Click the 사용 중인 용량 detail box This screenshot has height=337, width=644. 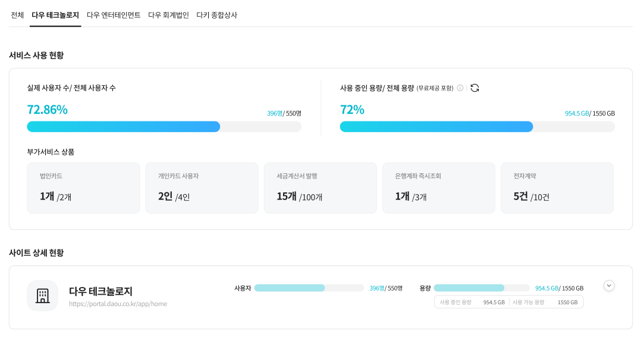[x=472, y=302]
